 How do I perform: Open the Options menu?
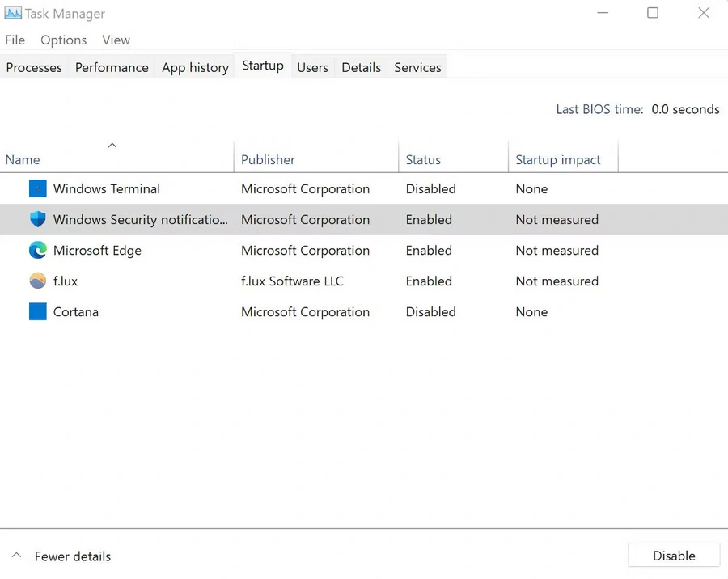click(63, 40)
